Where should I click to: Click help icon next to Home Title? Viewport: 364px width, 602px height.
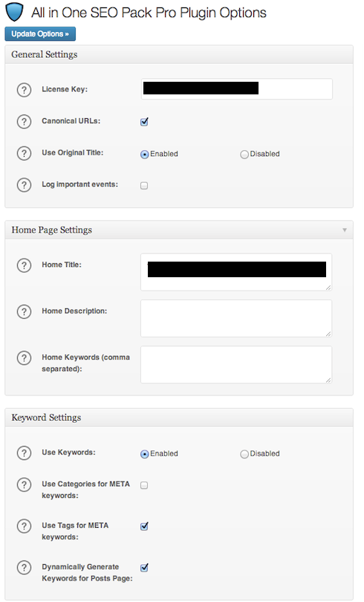tap(24, 265)
